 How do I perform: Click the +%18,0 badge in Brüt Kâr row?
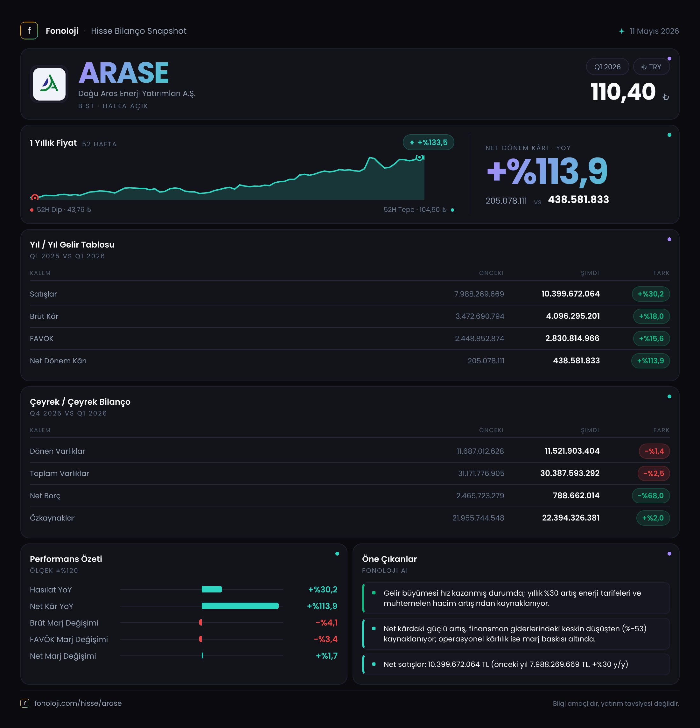pos(651,316)
